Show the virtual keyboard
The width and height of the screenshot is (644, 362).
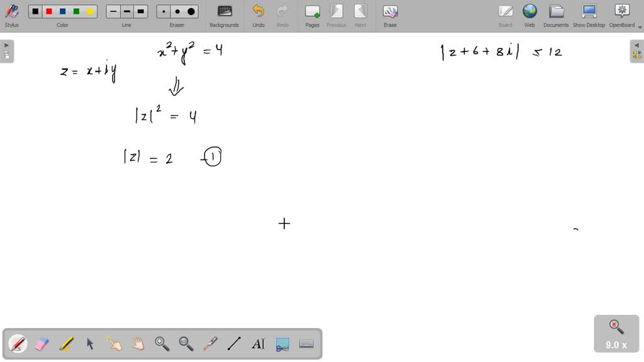(306, 343)
